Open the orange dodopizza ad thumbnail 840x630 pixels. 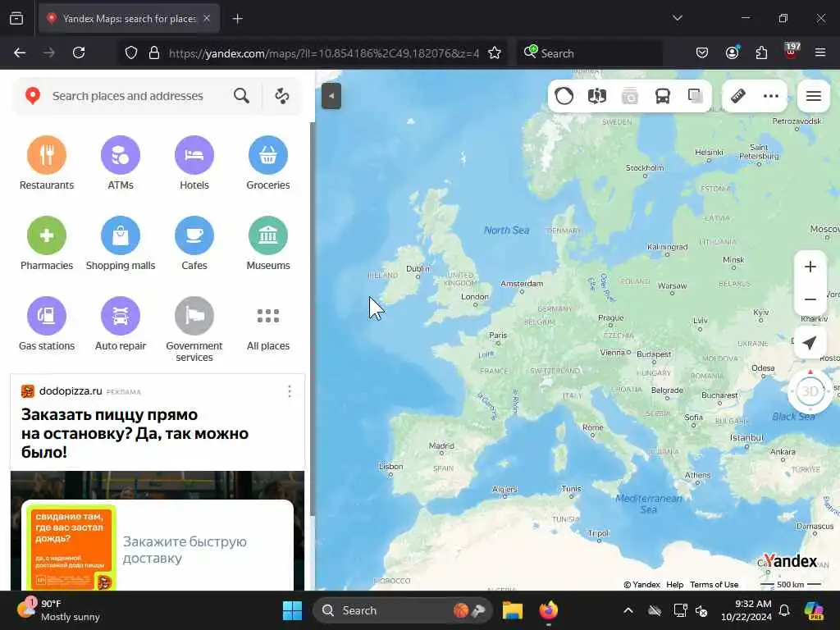coord(71,547)
